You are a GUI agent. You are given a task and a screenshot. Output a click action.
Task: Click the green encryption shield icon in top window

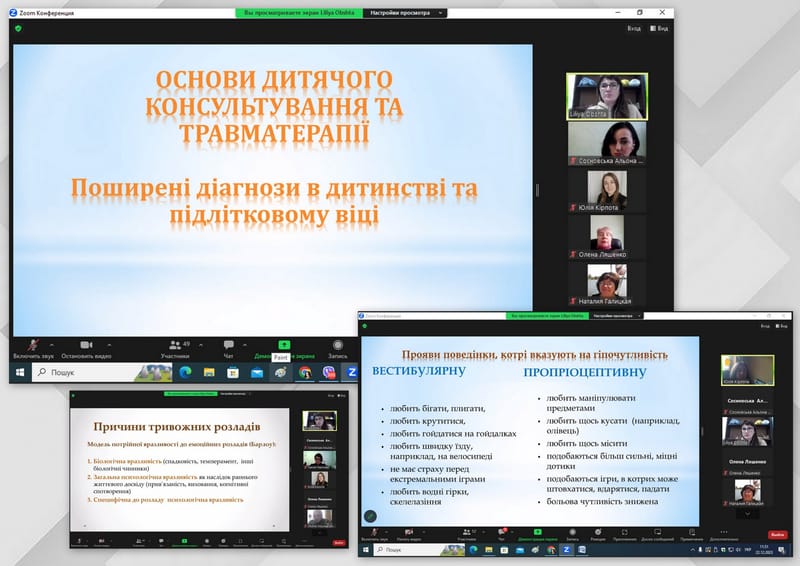[19, 29]
